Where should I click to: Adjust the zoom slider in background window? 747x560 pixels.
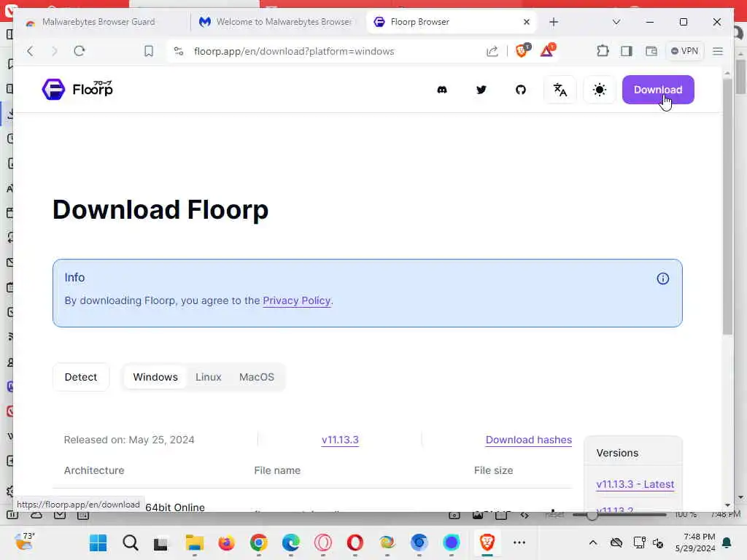pos(592,515)
